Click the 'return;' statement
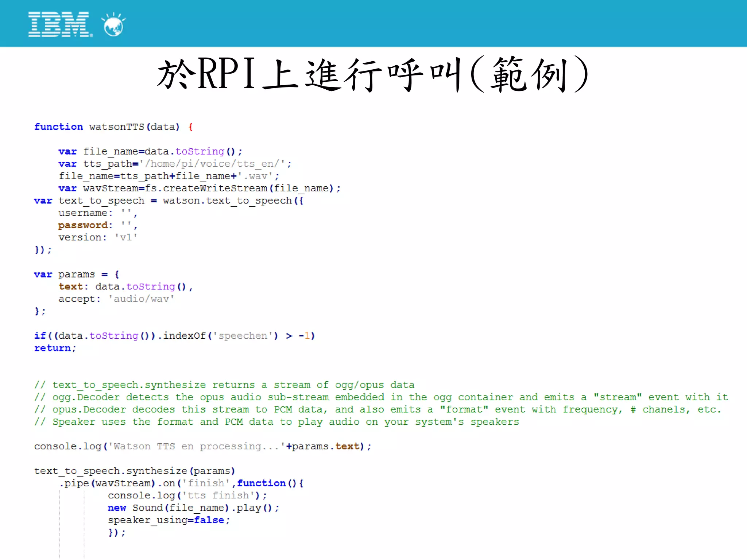Screen dimensions: 747x560 coord(55,348)
